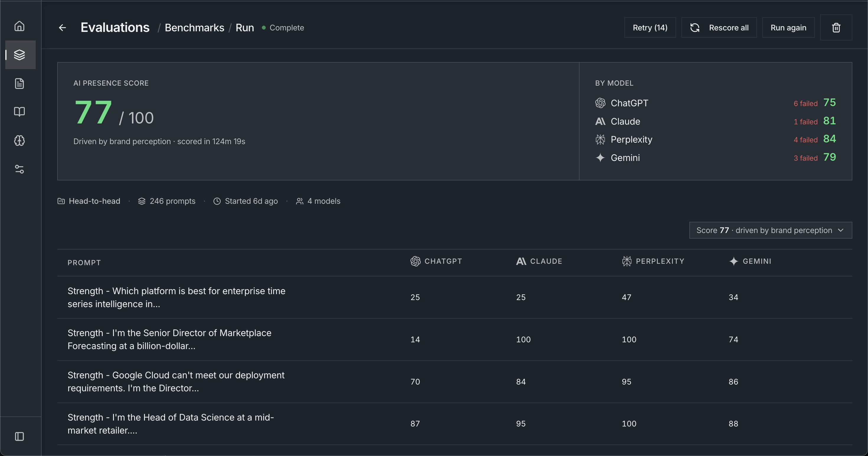Click Claude score 81
868x456 pixels.
(x=830, y=121)
